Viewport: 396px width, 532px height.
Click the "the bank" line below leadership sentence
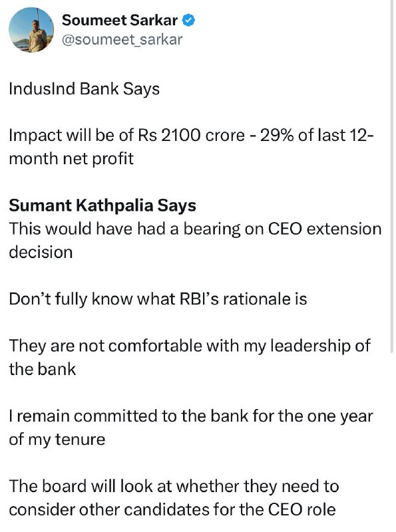coord(43,370)
